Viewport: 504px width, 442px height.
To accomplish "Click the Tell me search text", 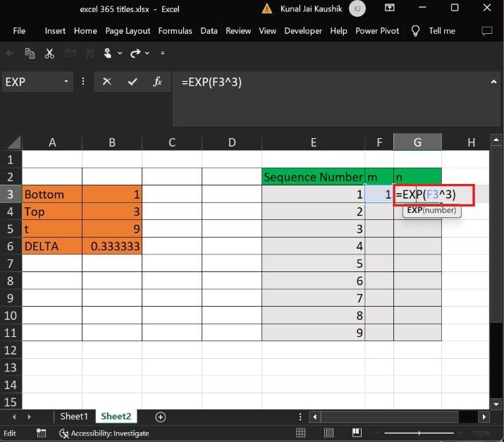I will click(x=442, y=31).
